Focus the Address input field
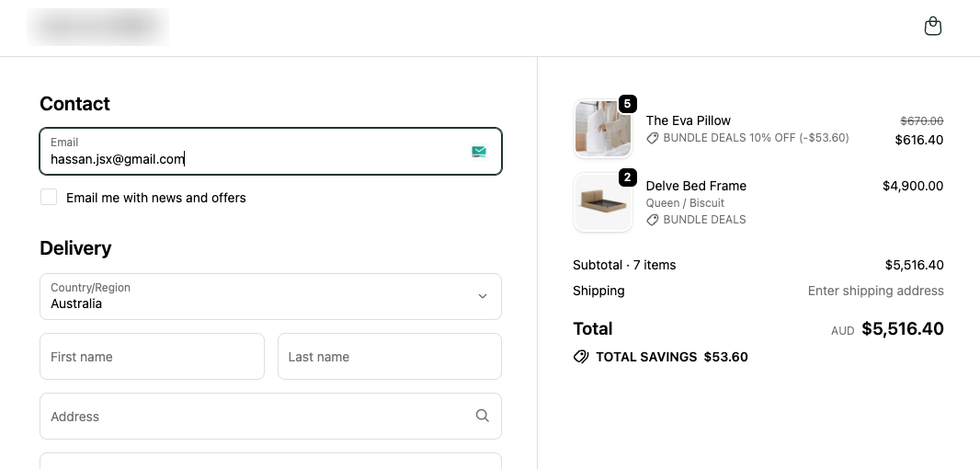 (x=270, y=416)
